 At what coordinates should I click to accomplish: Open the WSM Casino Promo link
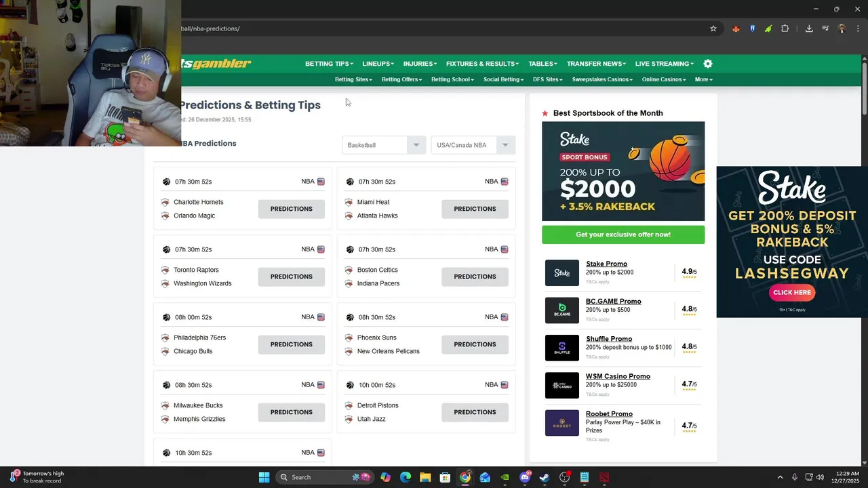(x=618, y=376)
